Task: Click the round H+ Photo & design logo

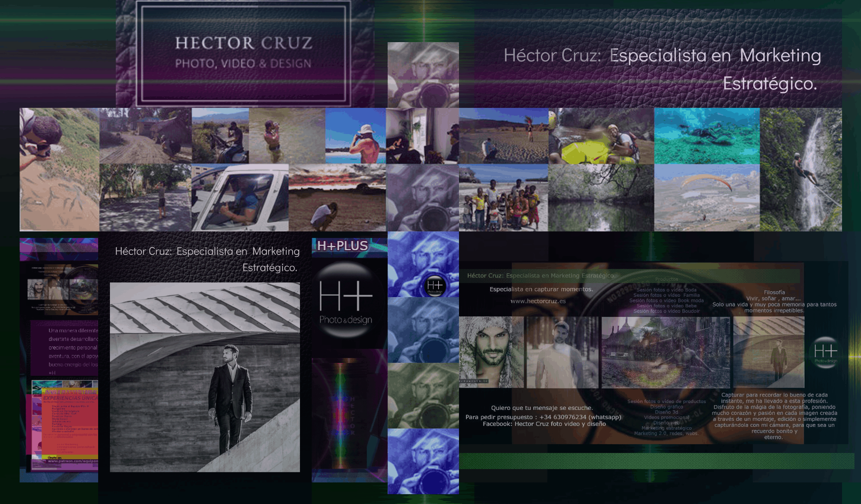Action: [346, 300]
